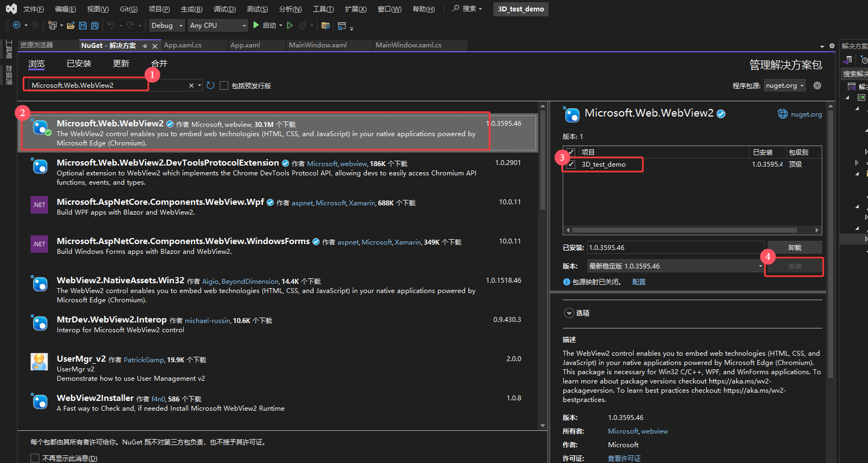868x463 pixels.
Task: Click the new project icon in toolbar
Action: click(52, 25)
